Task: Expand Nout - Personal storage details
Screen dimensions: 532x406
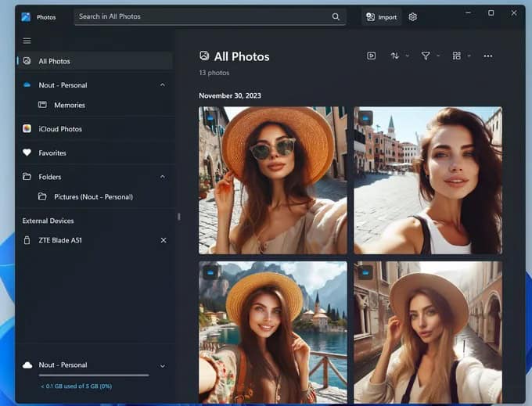Action: (163, 366)
